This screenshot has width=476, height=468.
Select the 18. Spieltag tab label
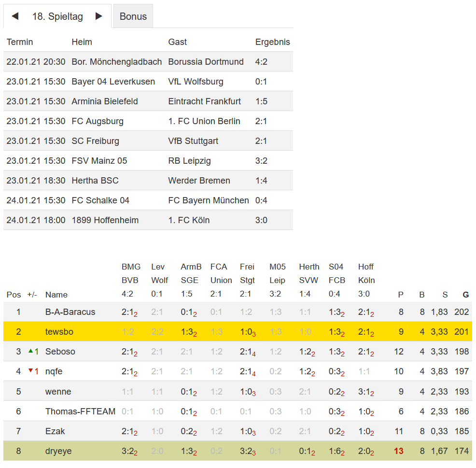[x=57, y=16]
